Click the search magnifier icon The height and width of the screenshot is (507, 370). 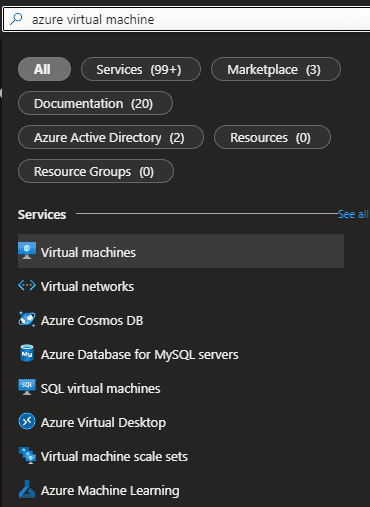[16, 19]
